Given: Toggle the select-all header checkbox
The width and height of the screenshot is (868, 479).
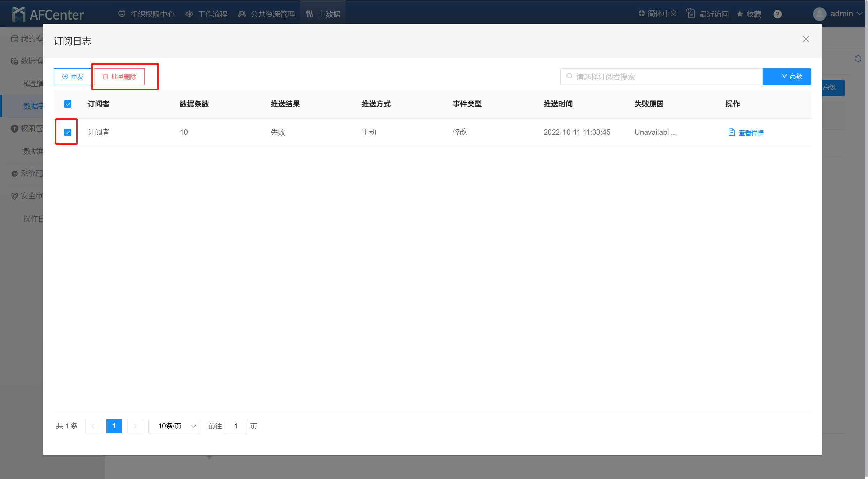Looking at the screenshot, I should [68, 104].
